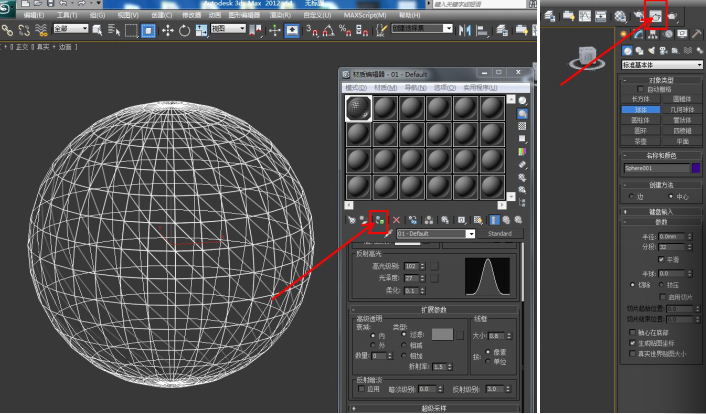This screenshot has height=414, width=706.
Task: Click Bind to Space Warp tool
Action: tap(41, 30)
